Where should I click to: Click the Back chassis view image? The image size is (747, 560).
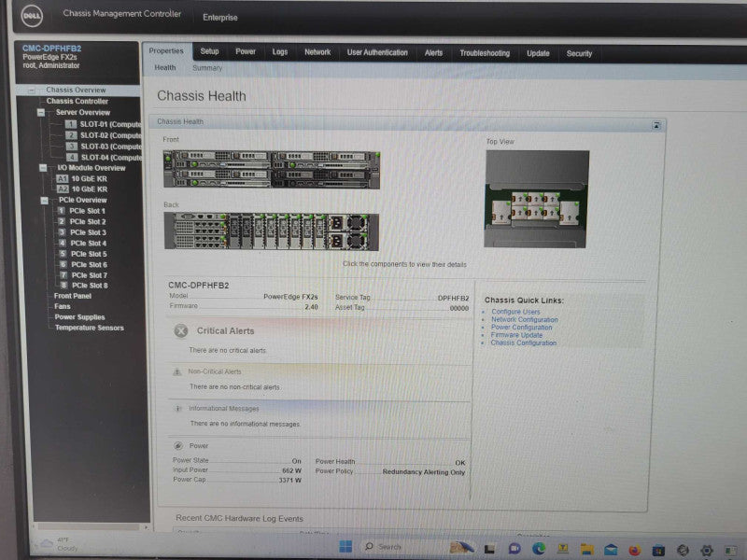[272, 231]
